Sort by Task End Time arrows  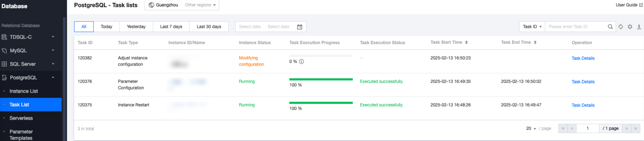point(535,42)
